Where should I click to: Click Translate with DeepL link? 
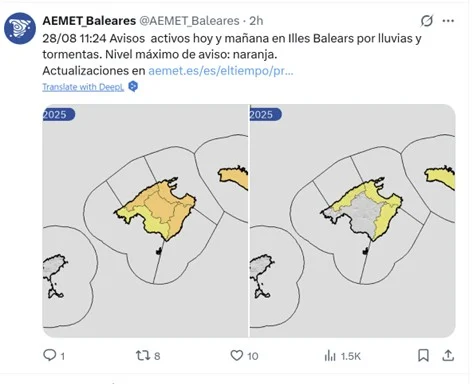(83, 87)
